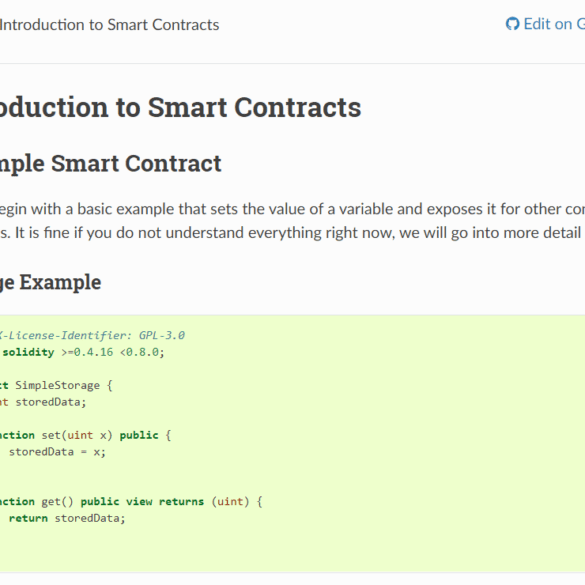Click the Storage Example heading

[x=50, y=282]
